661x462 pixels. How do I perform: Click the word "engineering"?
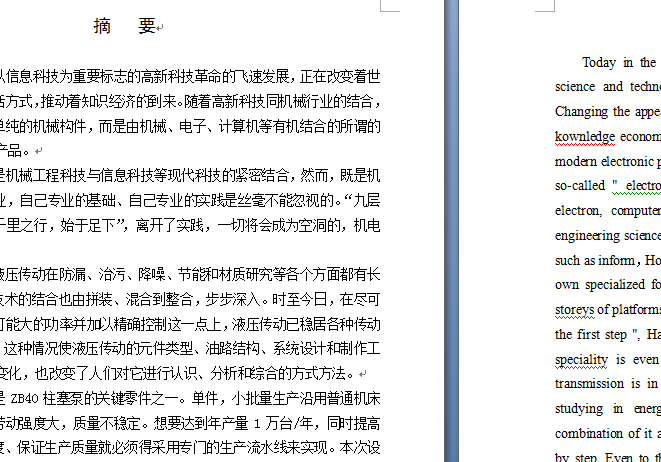click(x=588, y=236)
